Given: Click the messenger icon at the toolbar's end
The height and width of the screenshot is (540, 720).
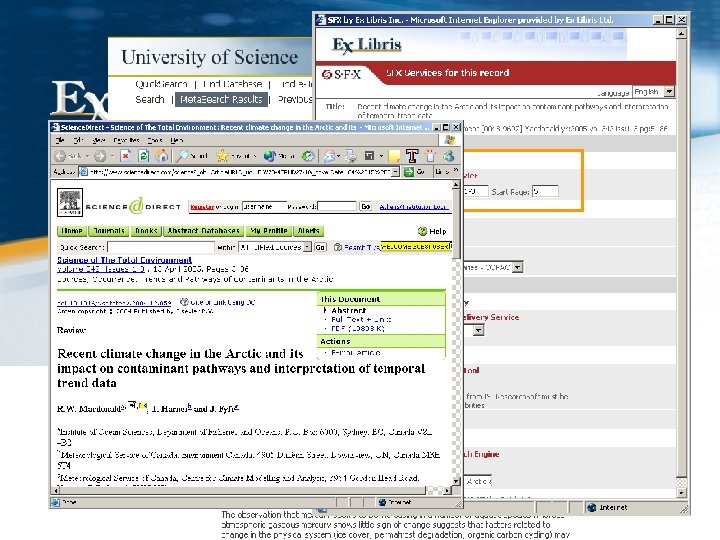Looking at the screenshot, I should point(449,156).
